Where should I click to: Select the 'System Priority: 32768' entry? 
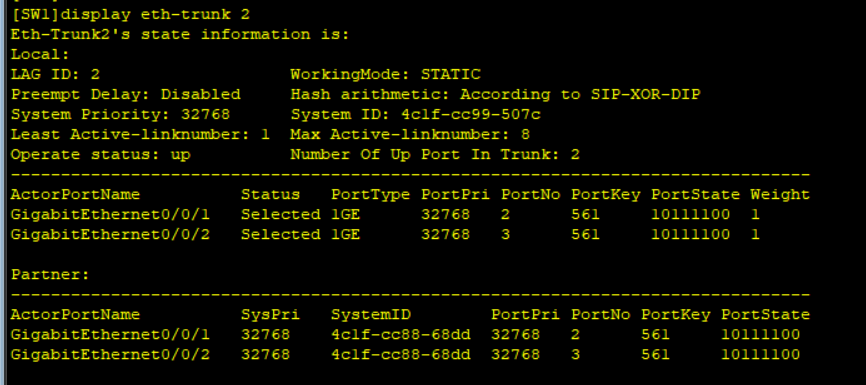[120, 114]
